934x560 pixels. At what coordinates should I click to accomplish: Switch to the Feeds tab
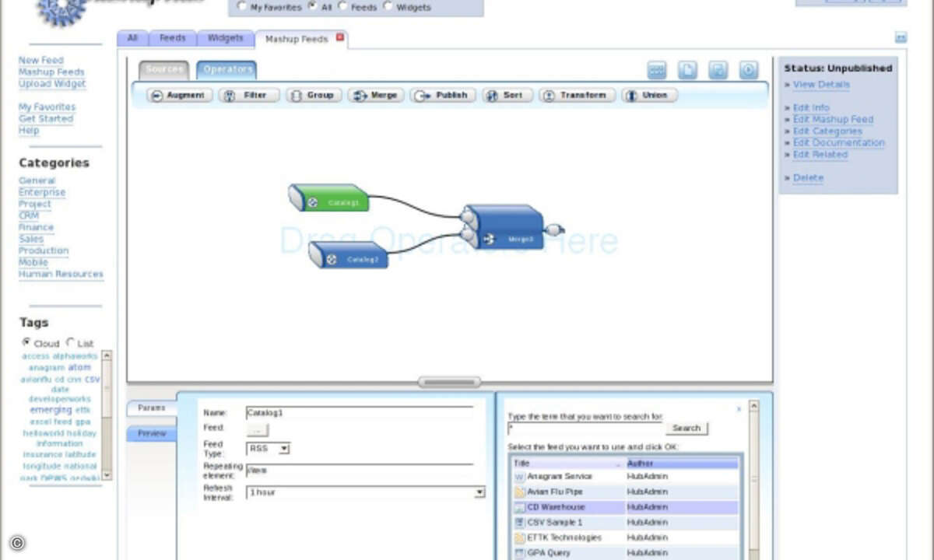pyautogui.click(x=173, y=37)
